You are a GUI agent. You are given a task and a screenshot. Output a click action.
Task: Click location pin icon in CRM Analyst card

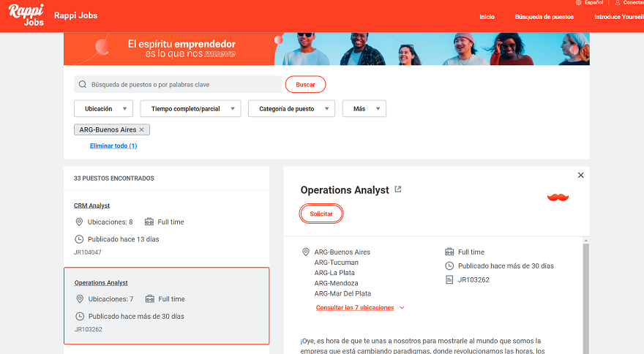click(79, 222)
